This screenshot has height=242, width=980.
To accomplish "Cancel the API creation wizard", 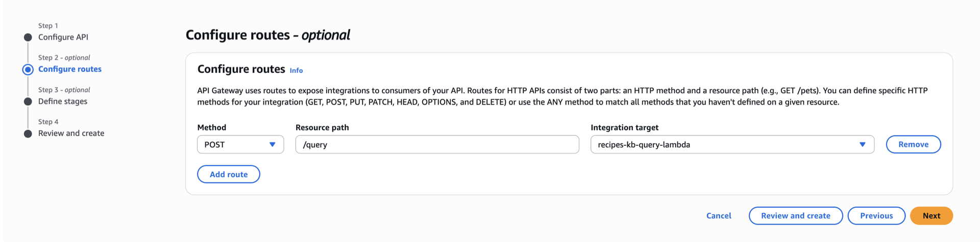I will [x=718, y=216].
